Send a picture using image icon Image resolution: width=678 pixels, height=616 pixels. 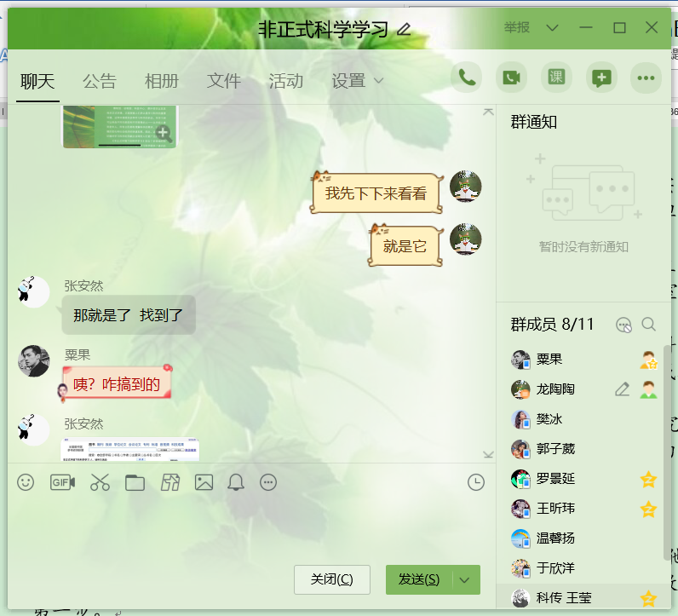click(204, 483)
